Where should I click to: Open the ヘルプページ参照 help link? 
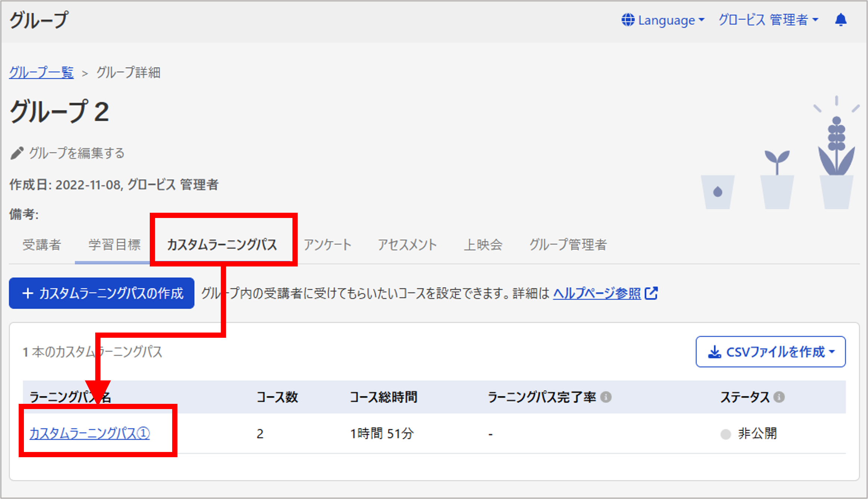pyautogui.click(x=597, y=293)
